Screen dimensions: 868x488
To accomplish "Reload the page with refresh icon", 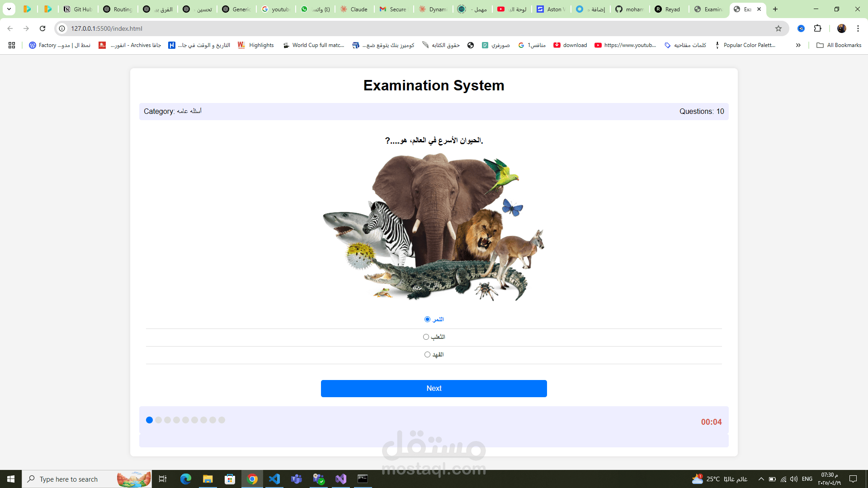I will tap(42, 28).
